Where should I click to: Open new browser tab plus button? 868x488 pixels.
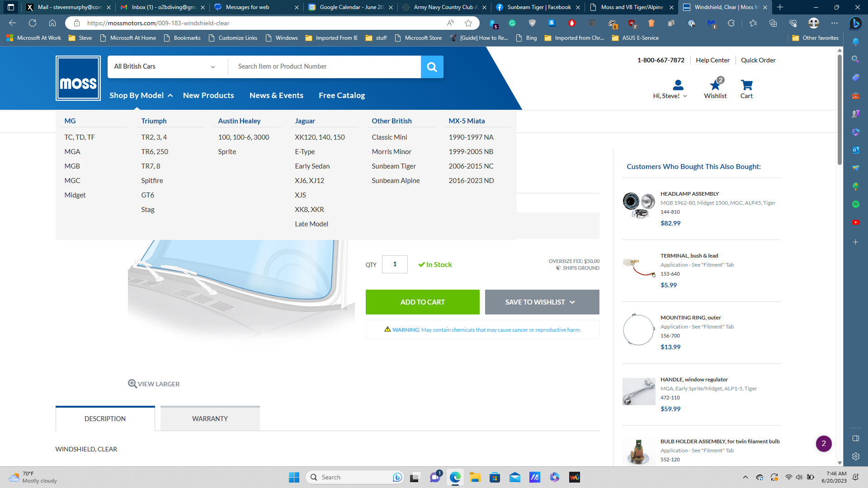(x=780, y=7)
